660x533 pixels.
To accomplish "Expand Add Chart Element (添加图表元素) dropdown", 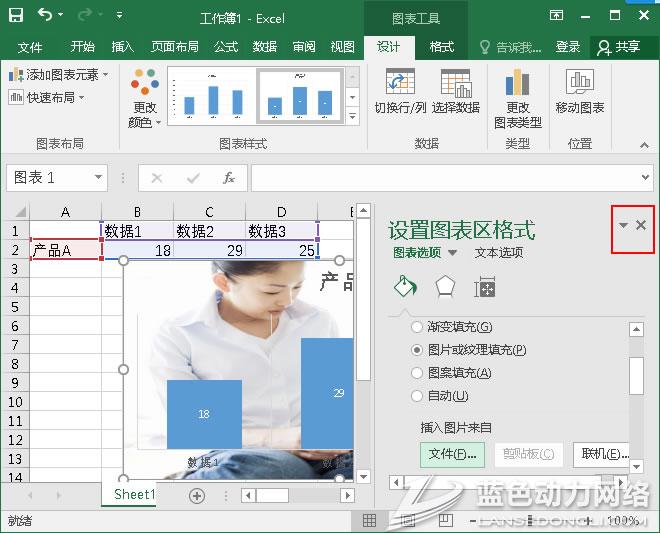I will coord(58,75).
